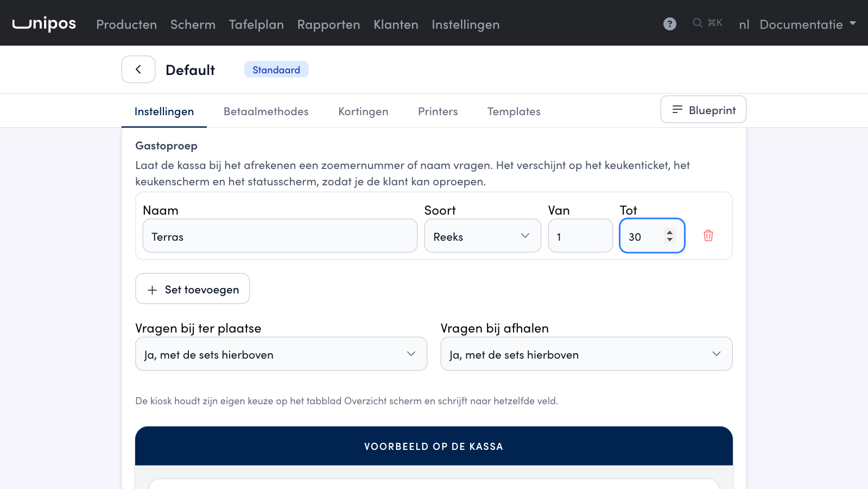The width and height of the screenshot is (868, 489).
Task: Open the help question mark icon
Action: 670,24
